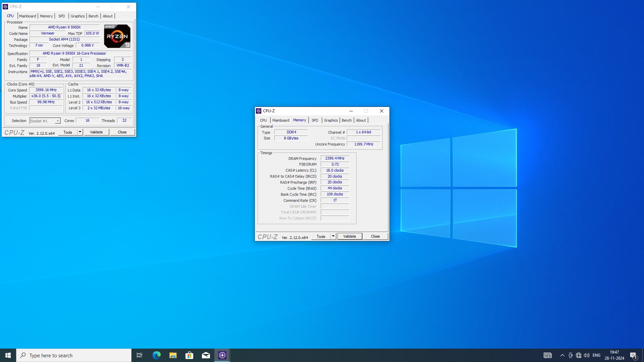Open the clock and date flyout
644x362 pixels.
pyautogui.click(x=614, y=355)
